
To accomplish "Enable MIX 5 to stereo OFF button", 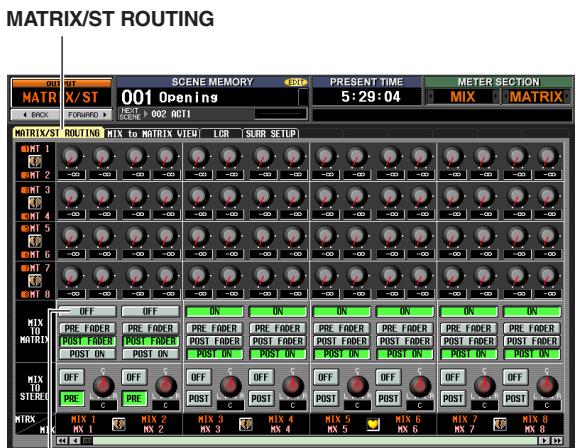I will 326,377.
